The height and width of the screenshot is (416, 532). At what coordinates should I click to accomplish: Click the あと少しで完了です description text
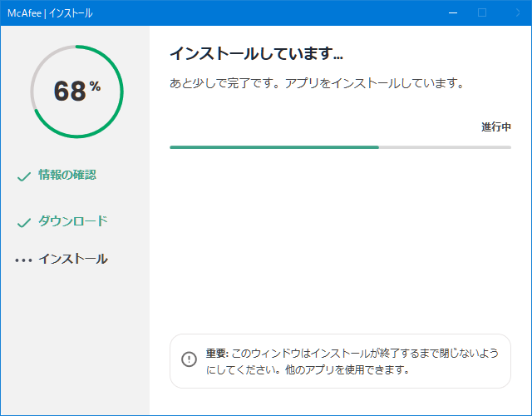(x=317, y=83)
